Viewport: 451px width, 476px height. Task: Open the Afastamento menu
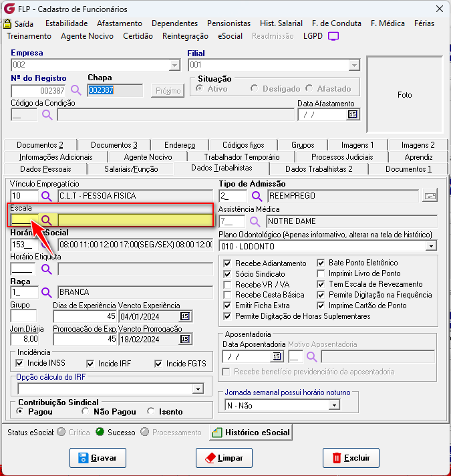(x=120, y=23)
